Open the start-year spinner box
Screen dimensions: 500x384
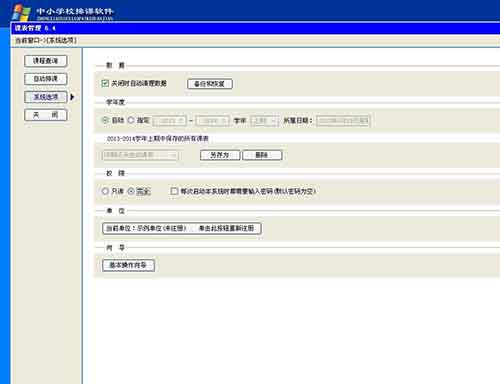[169, 121]
